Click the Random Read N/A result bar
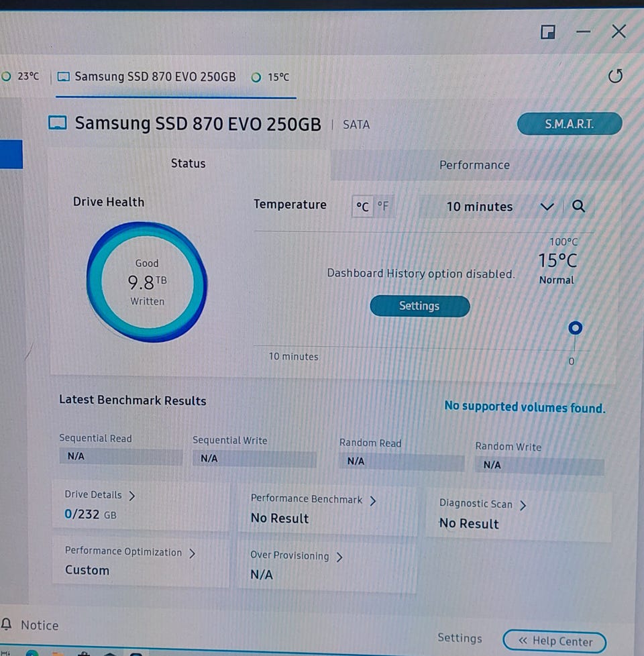 (x=401, y=462)
